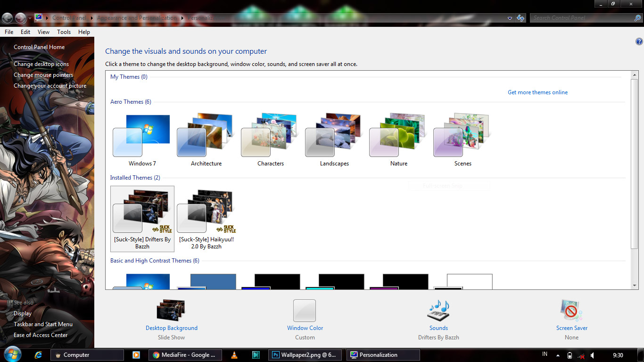Image resolution: width=644 pixels, height=362 pixels.
Task: Click the search magnifier icon
Action: pos(638,18)
